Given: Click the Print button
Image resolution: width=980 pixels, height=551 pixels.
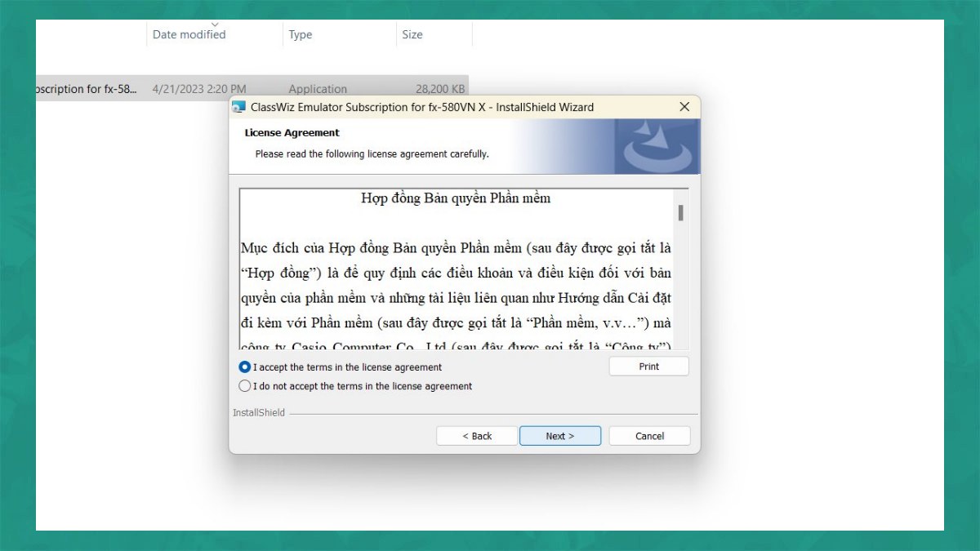Looking at the screenshot, I should tap(648, 367).
